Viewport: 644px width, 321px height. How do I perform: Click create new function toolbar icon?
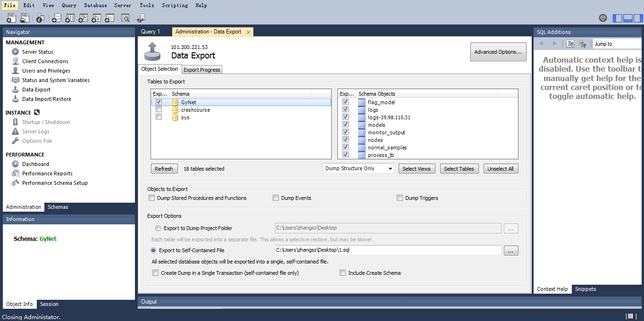(x=109, y=18)
